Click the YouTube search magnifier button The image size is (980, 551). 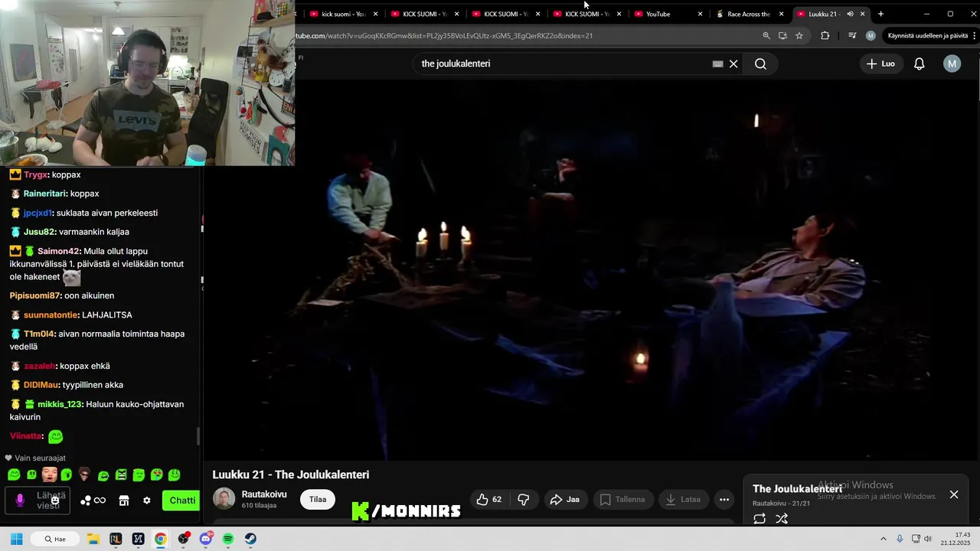(760, 64)
